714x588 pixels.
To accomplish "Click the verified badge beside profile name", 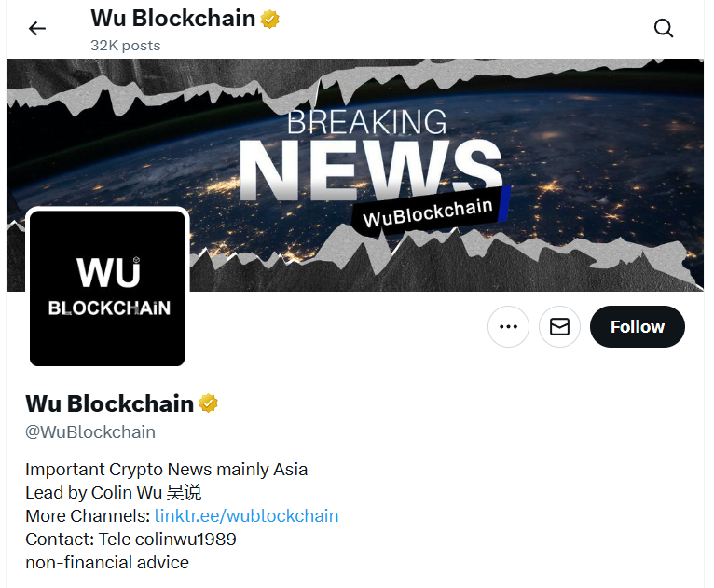I will 208,403.
